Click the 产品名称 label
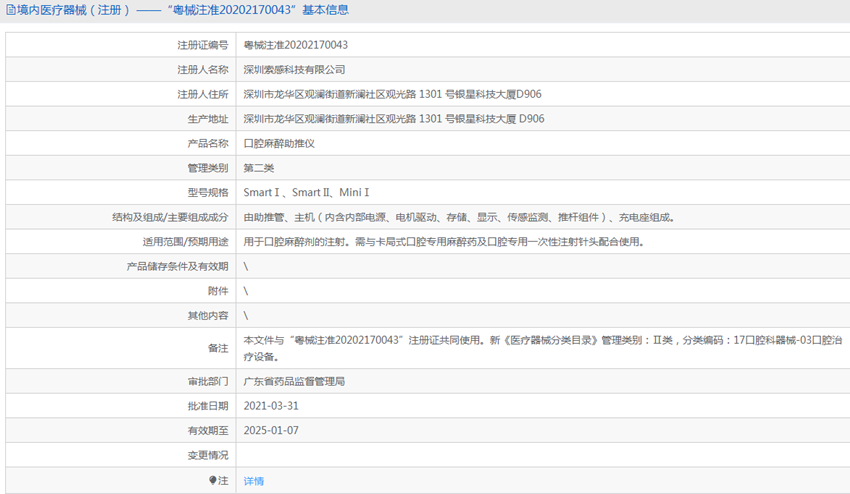 [x=208, y=144]
